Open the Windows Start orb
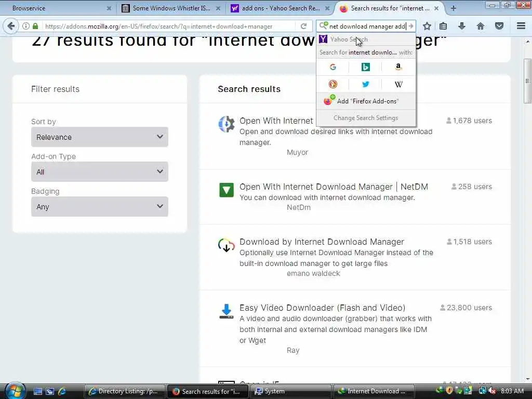Screen dimensions: 532x399 (15, 391)
